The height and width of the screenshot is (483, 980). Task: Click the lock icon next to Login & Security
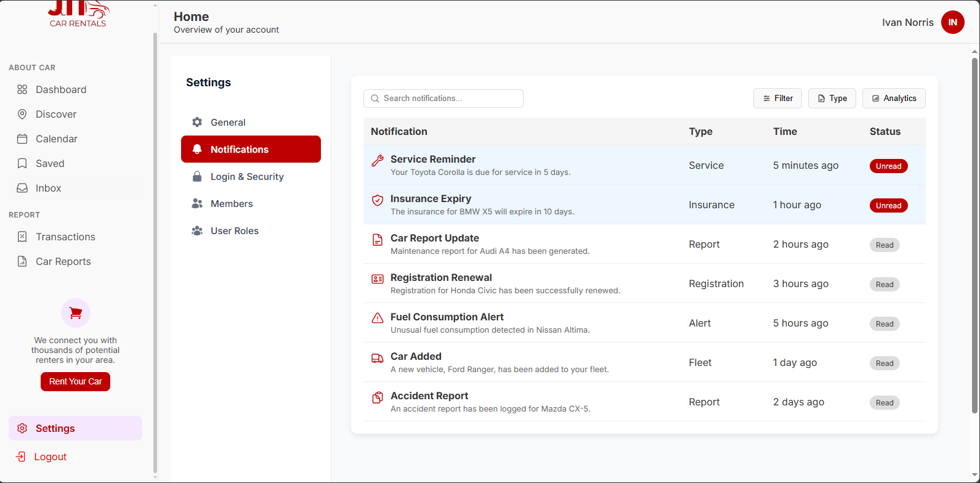(x=197, y=176)
